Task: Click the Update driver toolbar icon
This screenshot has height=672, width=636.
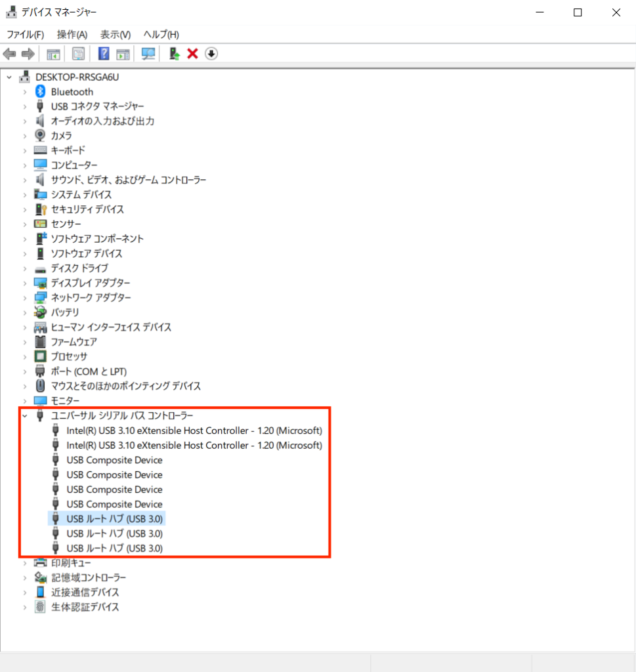Action: pos(174,54)
